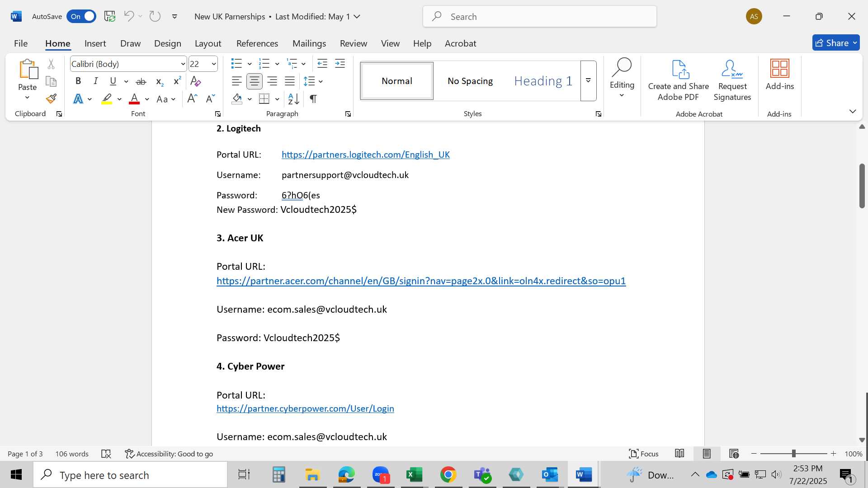Click the zoom slider handle
This screenshot has width=868, height=488.
pos(793,454)
